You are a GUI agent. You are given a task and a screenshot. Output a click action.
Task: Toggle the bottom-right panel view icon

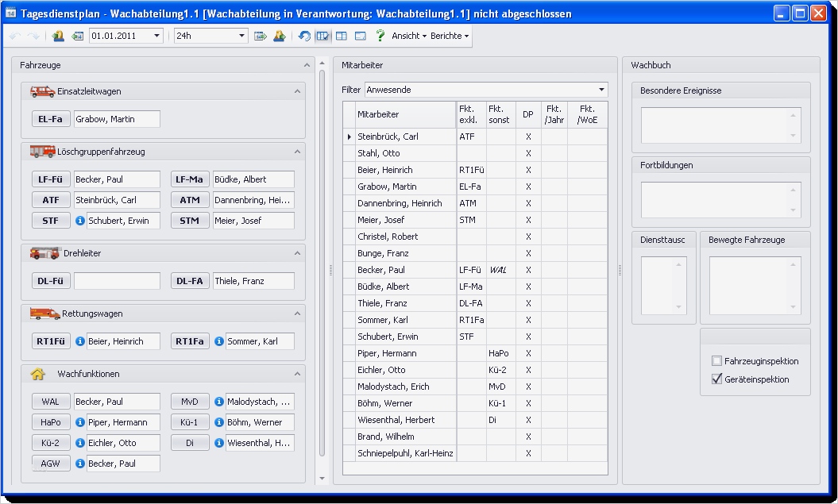pos(359,35)
